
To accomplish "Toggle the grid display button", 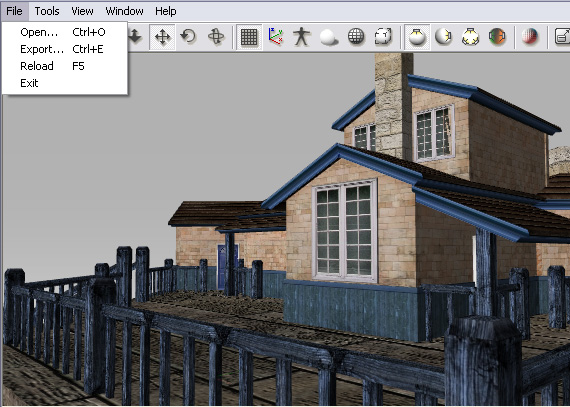I will click(x=249, y=37).
